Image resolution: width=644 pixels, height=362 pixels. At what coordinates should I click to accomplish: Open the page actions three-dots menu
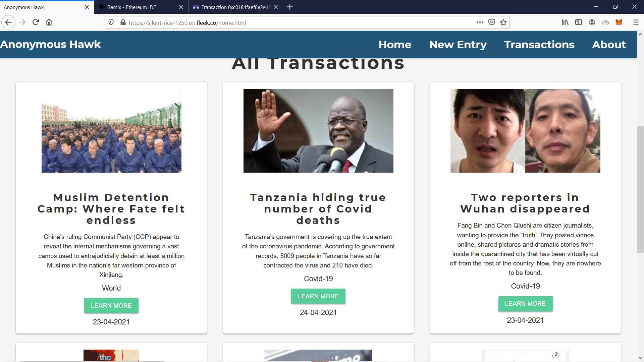tap(480, 22)
